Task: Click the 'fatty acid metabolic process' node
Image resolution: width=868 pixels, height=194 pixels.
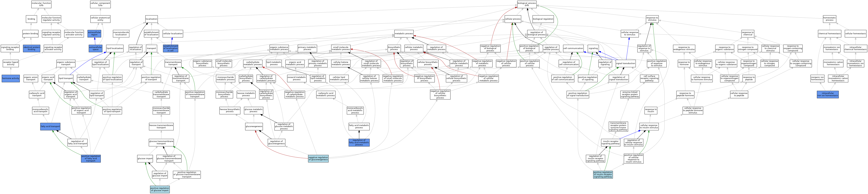Action: pyautogui.click(x=359, y=126)
